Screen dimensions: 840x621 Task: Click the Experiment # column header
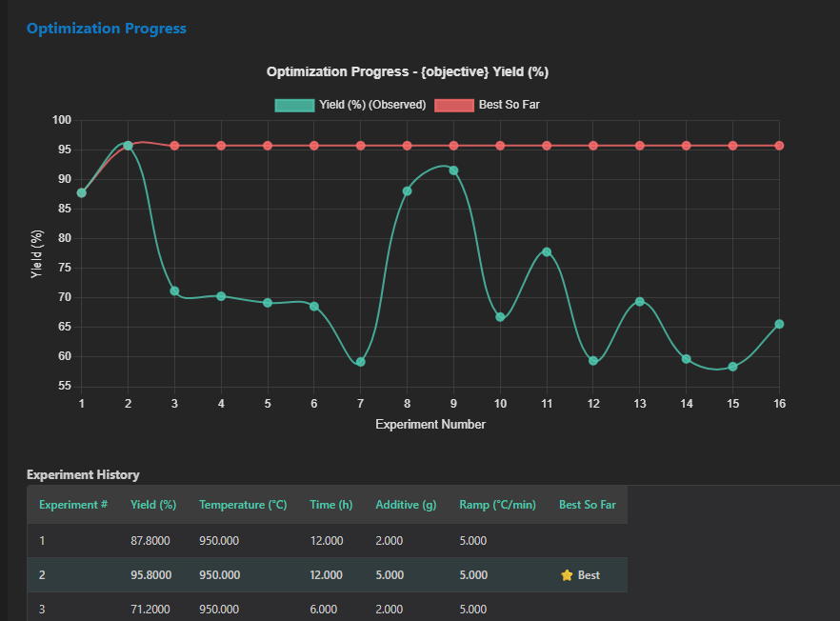point(73,505)
